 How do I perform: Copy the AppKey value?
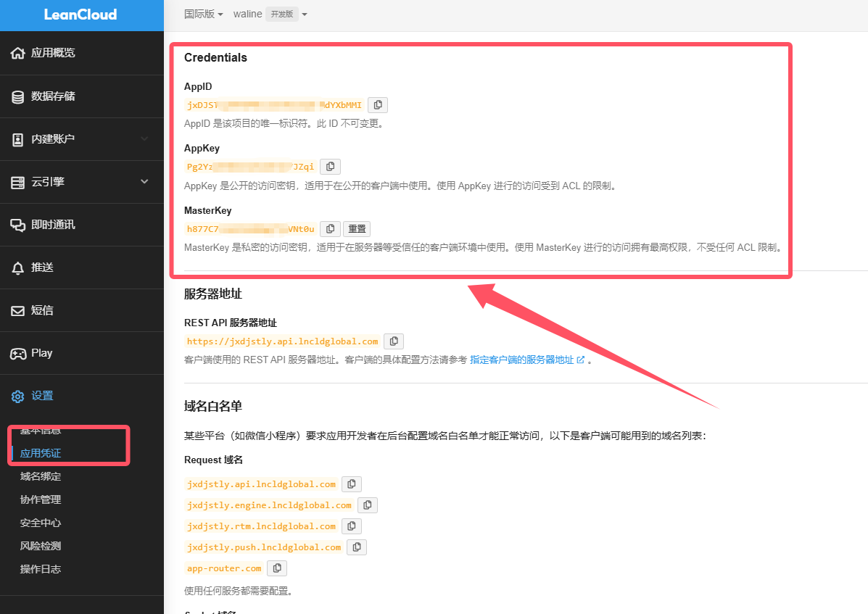tap(330, 167)
